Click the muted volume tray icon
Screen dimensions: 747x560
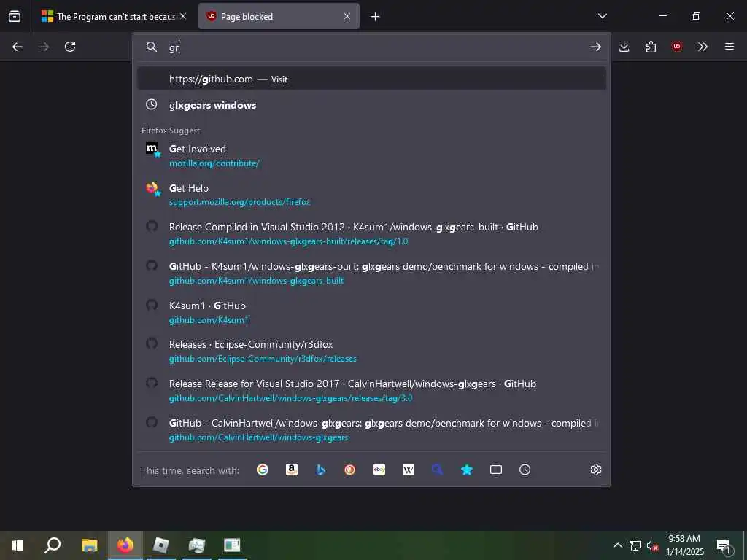pos(653,545)
